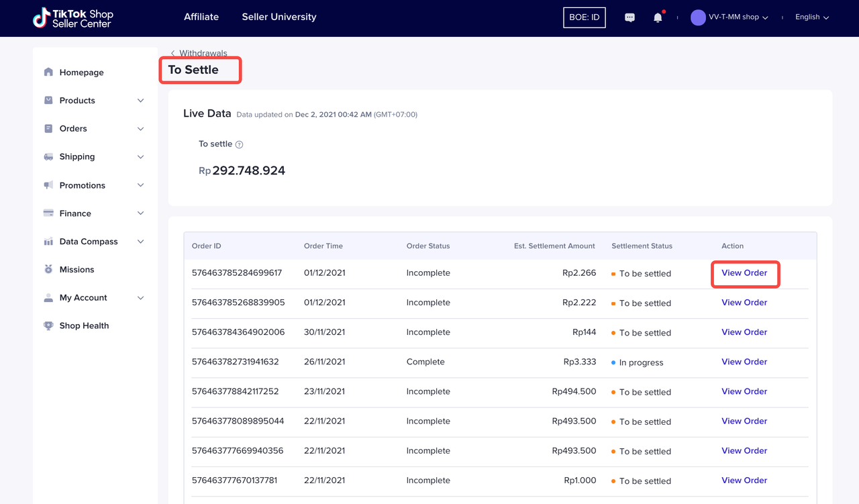Go to Seller University

(279, 17)
